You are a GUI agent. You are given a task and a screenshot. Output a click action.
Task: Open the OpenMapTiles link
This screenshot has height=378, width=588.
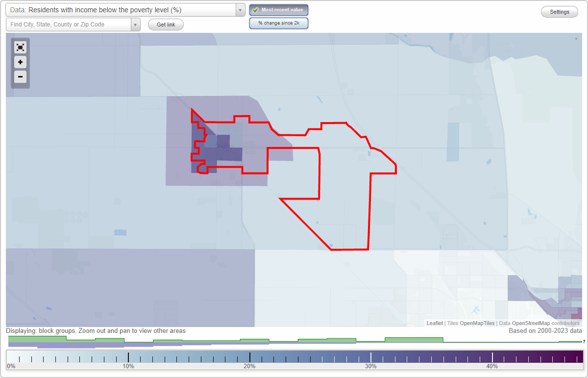[x=477, y=323]
